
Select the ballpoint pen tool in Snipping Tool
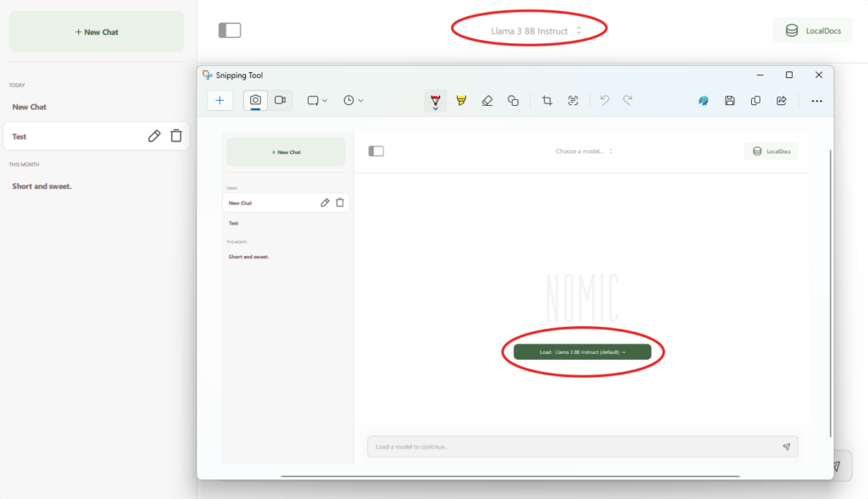point(435,101)
